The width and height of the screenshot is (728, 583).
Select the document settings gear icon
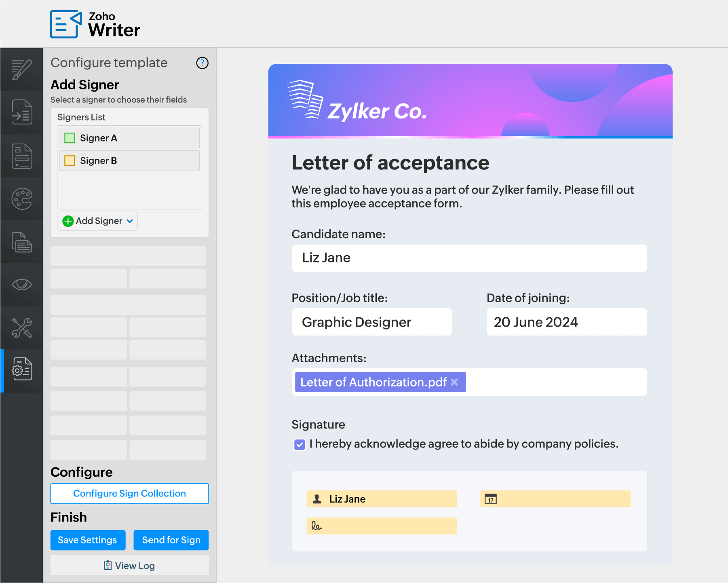click(22, 369)
